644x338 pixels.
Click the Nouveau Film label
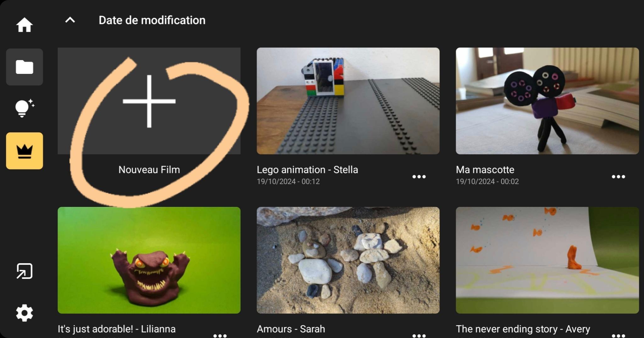tap(149, 170)
